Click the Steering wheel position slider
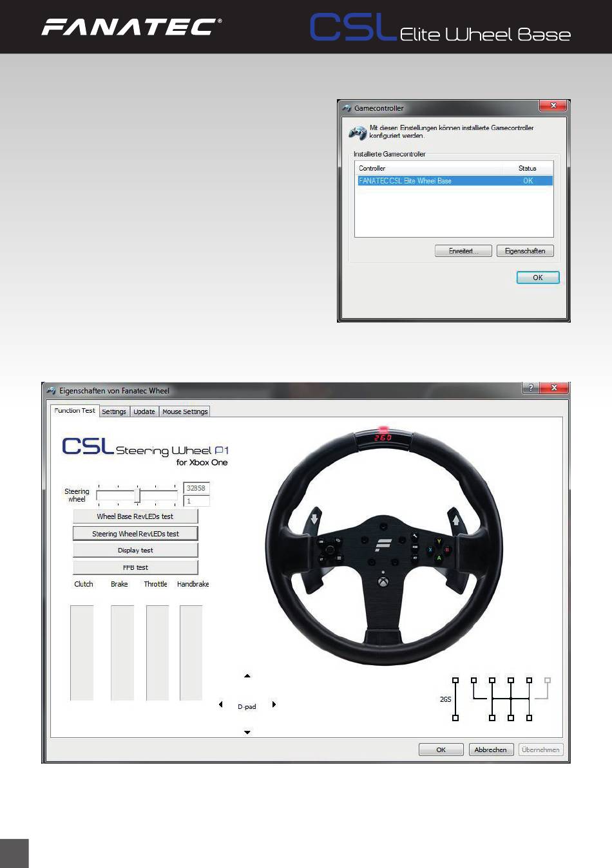 [137, 495]
